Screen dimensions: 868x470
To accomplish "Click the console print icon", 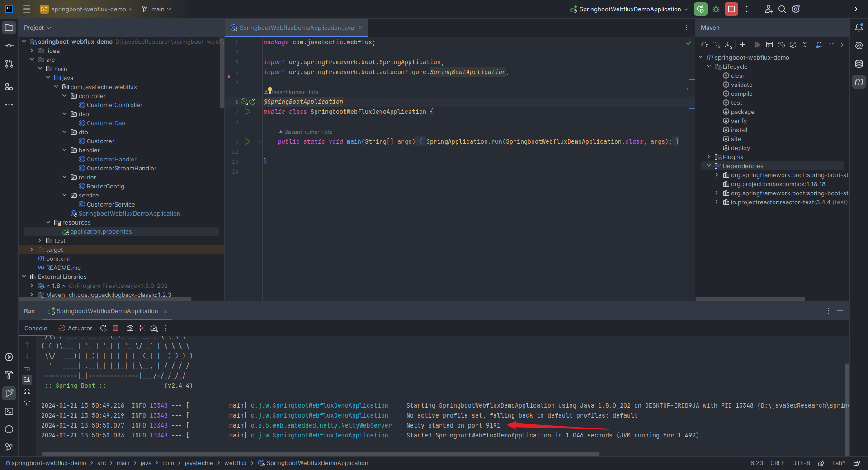I will click(x=27, y=391).
